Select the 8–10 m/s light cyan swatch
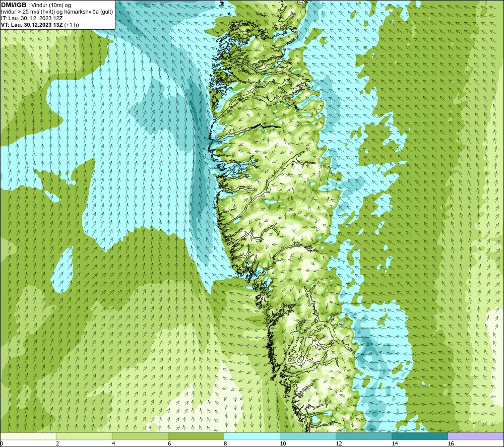This screenshot has width=504, height=447. pyautogui.click(x=251, y=436)
